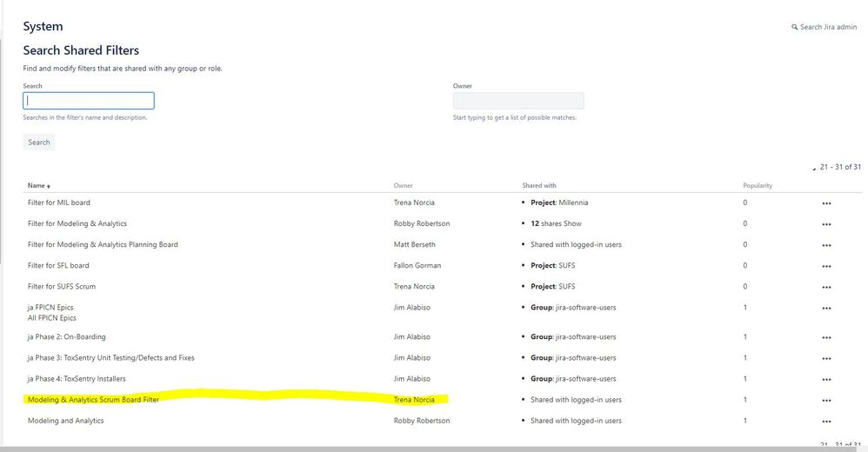Image resolution: width=868 pixels, height=452 pixels.
Task: Open actions menu for Filter for Modeling & Analytics
Action: (x=826, y=224)
